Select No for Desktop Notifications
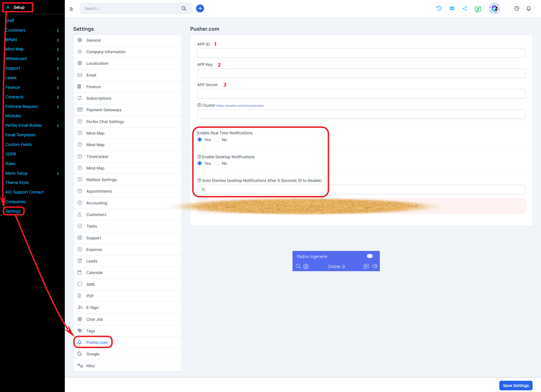This screenshot has height=392, width=541. click(217, 163)
